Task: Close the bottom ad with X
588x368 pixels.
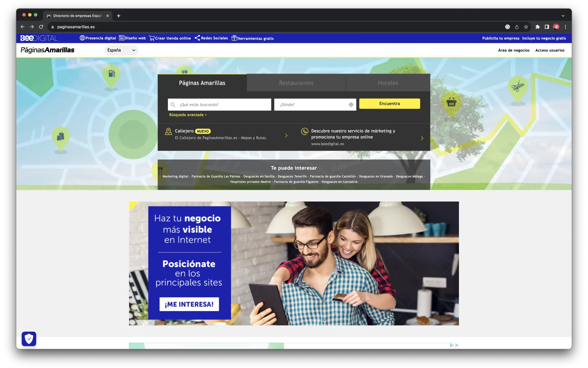Action: tap(456, 345)
